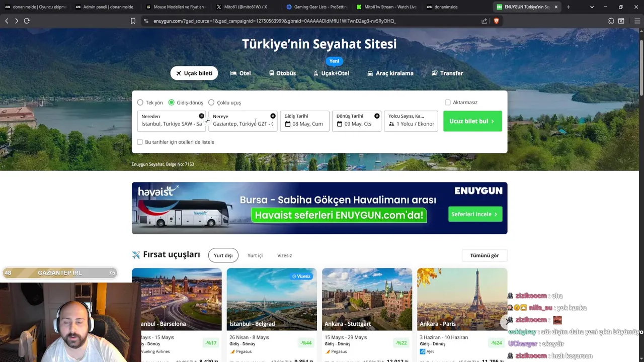Switch to the Mito61 X browser tab
644x362 pixels.
248,7
